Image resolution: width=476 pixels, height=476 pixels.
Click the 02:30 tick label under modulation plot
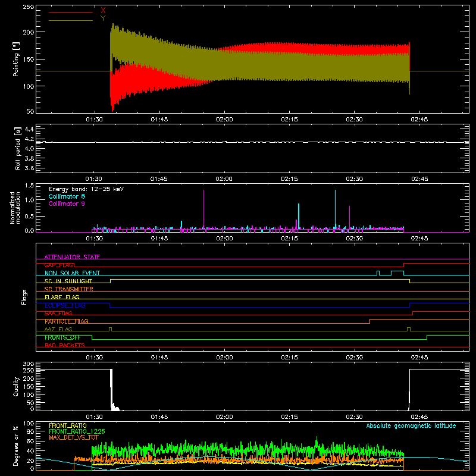(354, 239)
